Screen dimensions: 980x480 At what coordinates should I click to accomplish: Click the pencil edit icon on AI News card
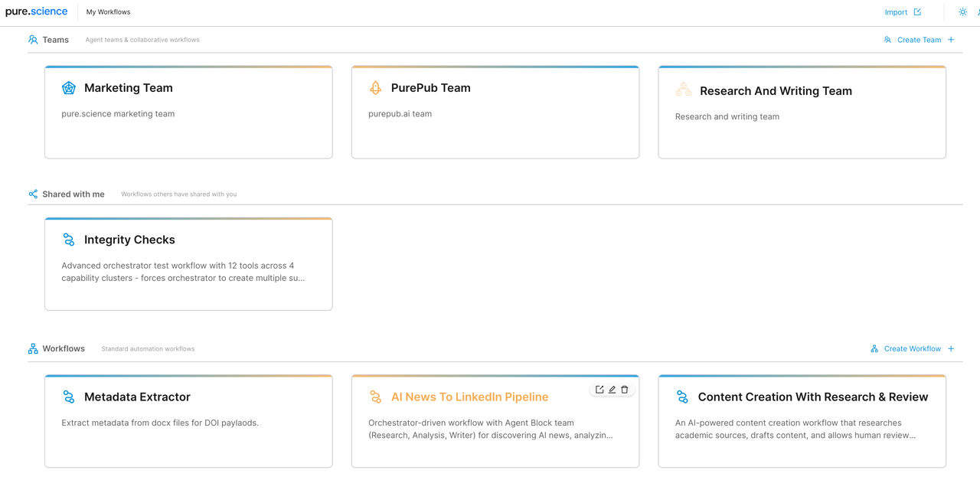coord(612,390)
